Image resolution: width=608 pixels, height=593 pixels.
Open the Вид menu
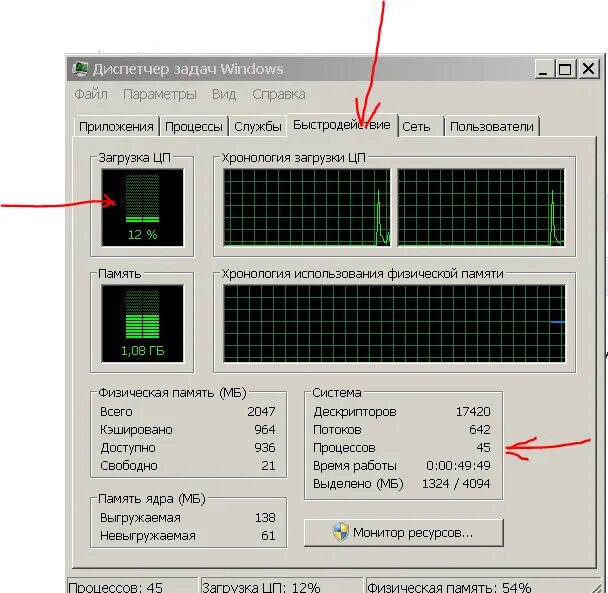[x=224, y=94]
